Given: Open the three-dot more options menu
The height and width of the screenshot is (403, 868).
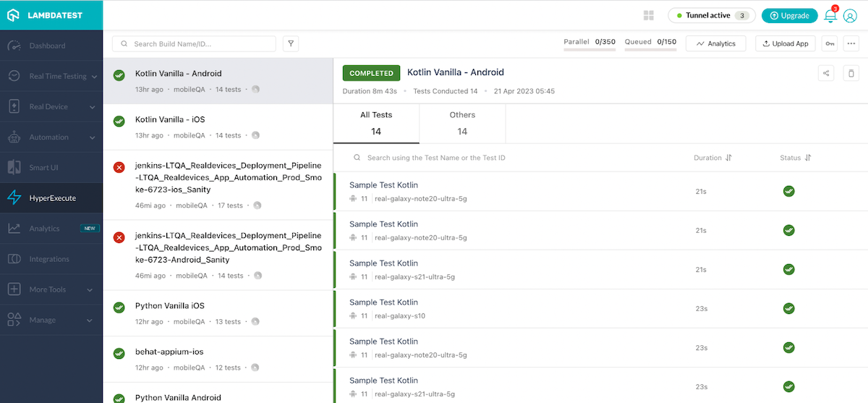Looking at the screenshot, I should pos(851,44).
